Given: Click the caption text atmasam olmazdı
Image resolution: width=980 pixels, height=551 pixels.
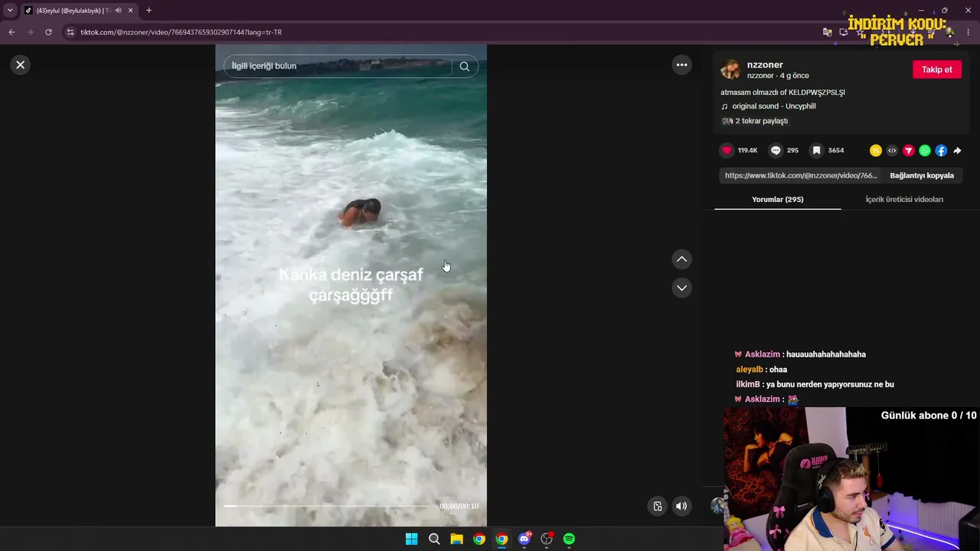Looking at the screenshot, I should click(782, 93).
